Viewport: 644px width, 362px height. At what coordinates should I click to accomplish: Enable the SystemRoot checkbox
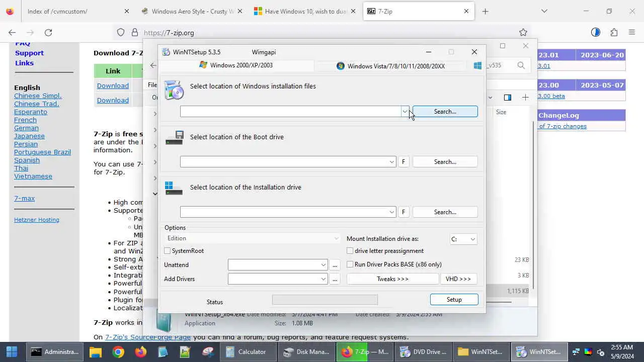168,251
